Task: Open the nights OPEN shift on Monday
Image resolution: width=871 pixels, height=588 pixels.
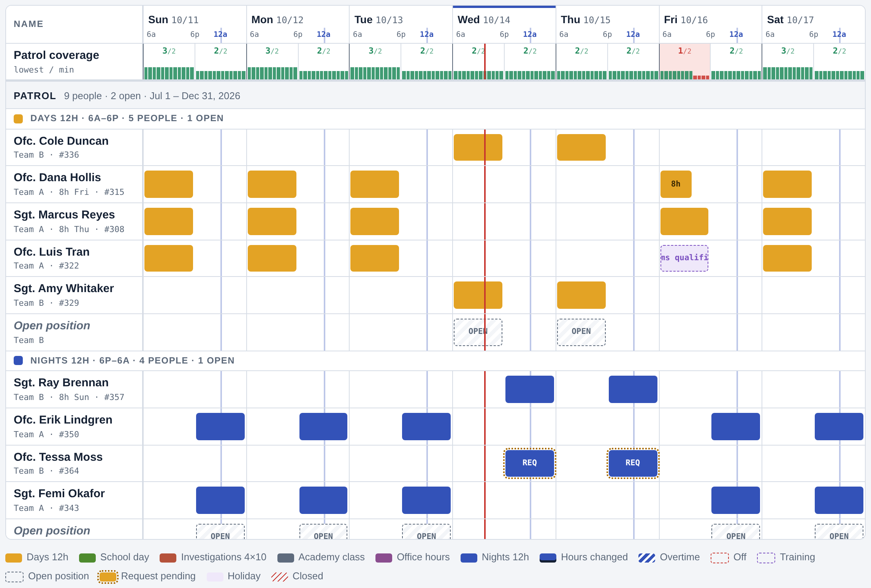Action: [323, 532]
